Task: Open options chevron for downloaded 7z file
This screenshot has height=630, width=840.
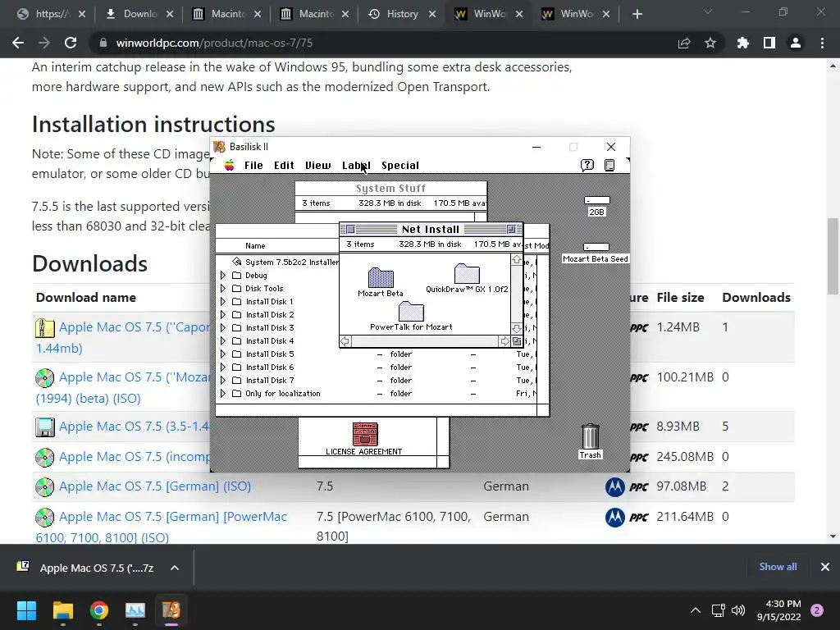Action: (175, 568)
